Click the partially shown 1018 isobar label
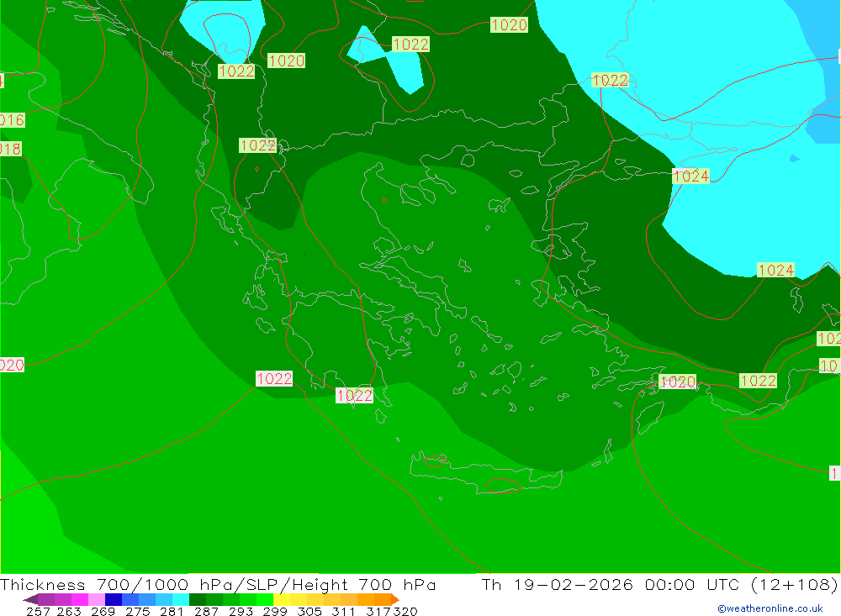The image size is (841, 616). (x=11, y=149)
